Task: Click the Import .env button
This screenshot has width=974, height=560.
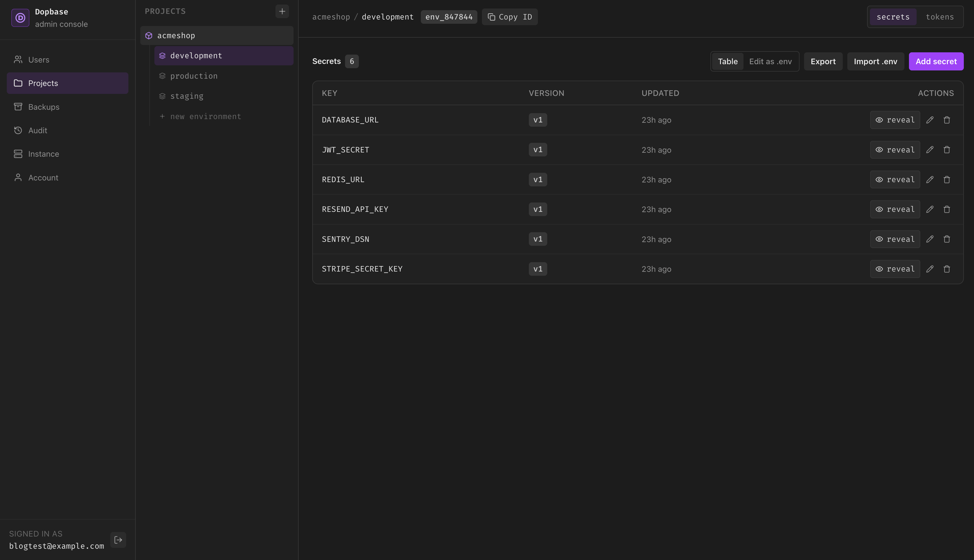Action: click(x=876, y=62)
